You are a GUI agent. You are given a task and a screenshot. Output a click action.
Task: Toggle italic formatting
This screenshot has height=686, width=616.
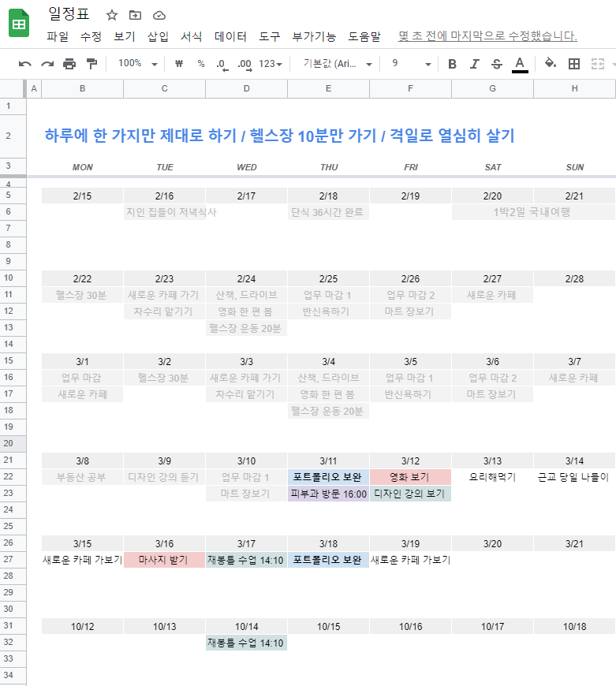coord(475,65)
